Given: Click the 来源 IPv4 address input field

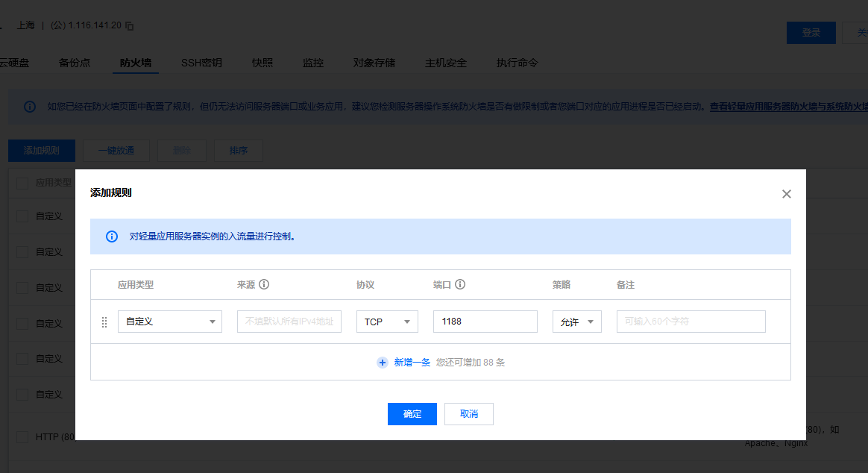Looking at the screenshot, I should click(289, 322).
